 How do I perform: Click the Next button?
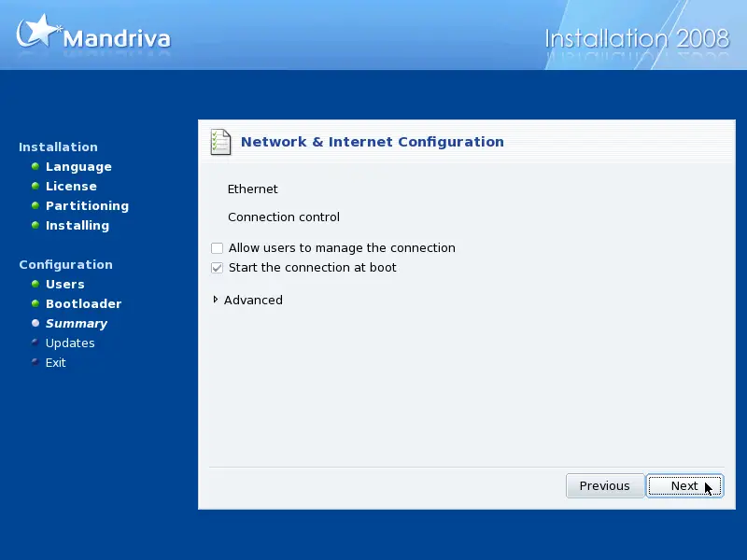684,485
